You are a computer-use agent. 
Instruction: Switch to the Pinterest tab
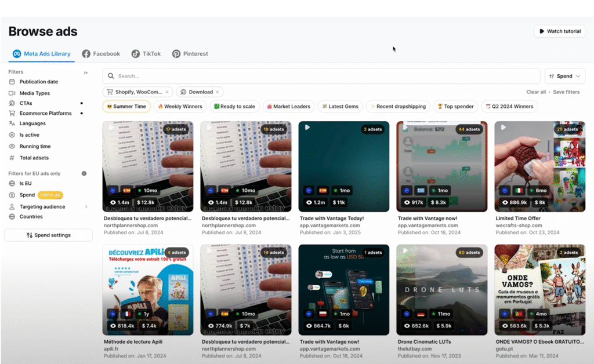pyautogui.click(x=190, y=54)
